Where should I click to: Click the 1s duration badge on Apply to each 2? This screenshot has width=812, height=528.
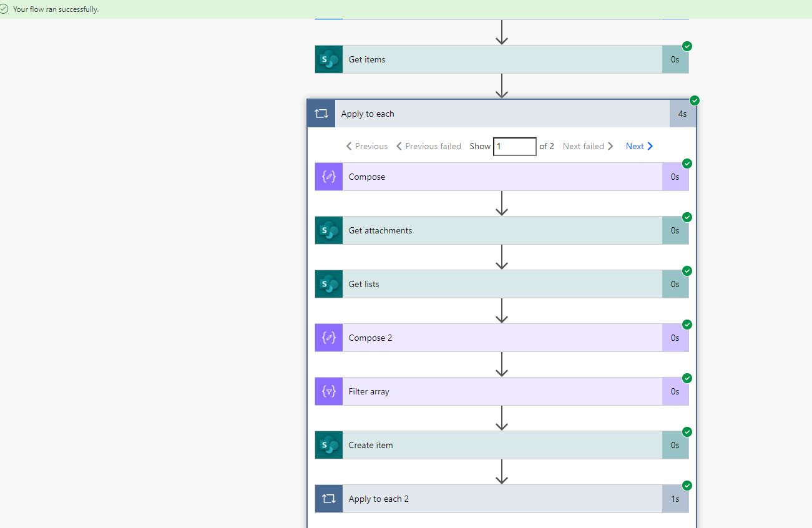(x=675, y=499)
